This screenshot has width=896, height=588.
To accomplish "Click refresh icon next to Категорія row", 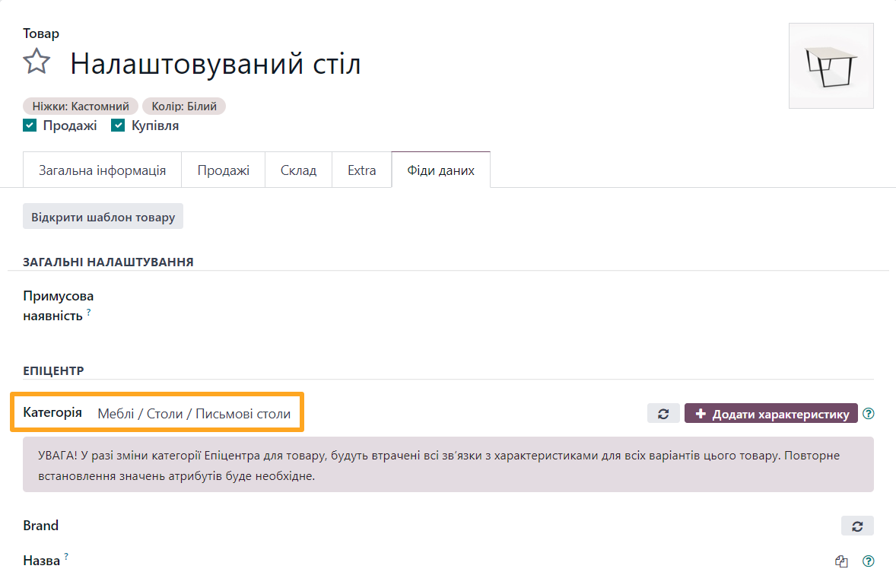I will point(662,414).
